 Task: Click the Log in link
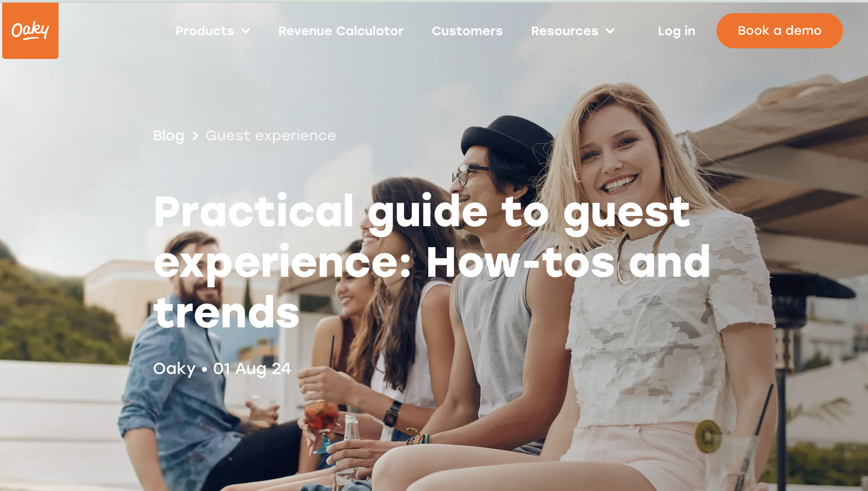(677, 31)
